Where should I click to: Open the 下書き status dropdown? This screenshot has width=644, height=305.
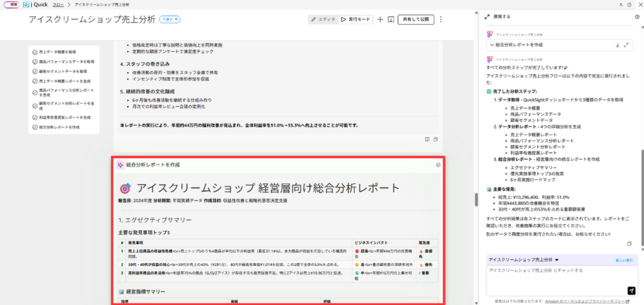pyautogui.click(x=170, y=19)
